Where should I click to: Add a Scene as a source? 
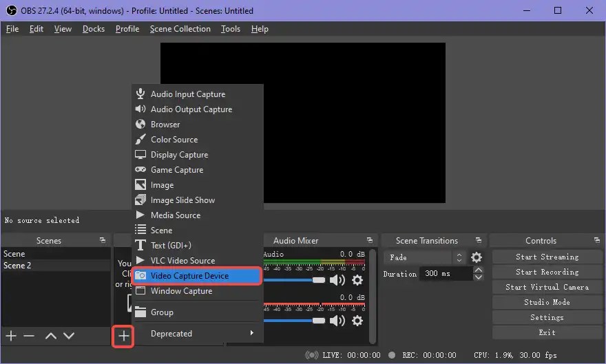click(x=198, y=230)
